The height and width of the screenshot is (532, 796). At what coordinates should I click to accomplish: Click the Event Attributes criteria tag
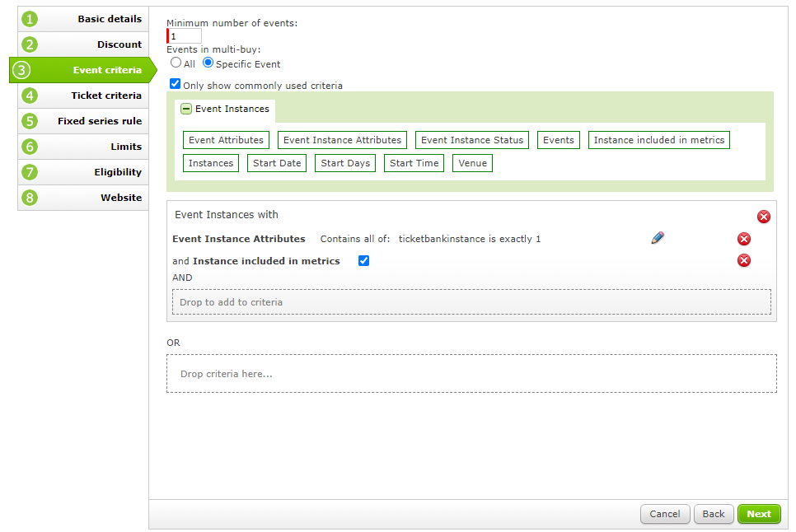tap(226, 140)
